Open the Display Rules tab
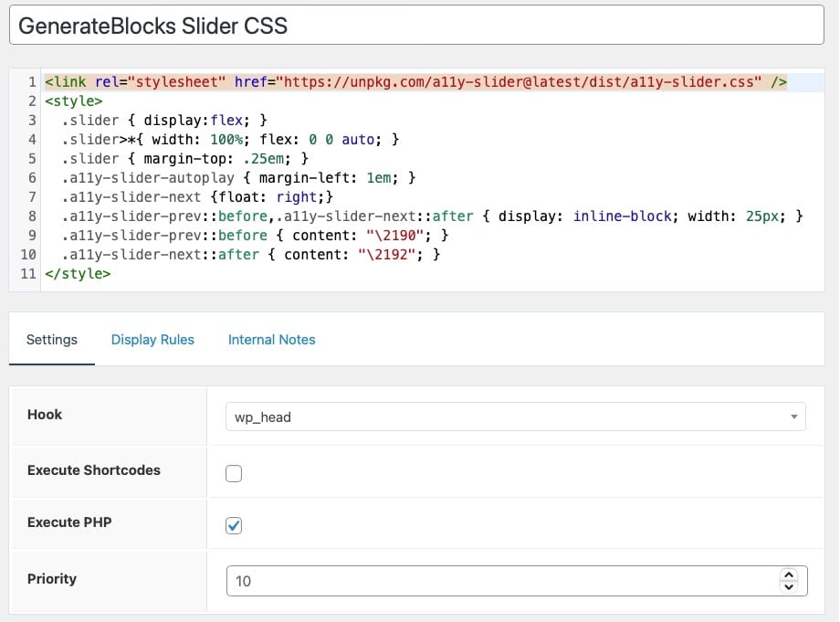 point(152,340)
